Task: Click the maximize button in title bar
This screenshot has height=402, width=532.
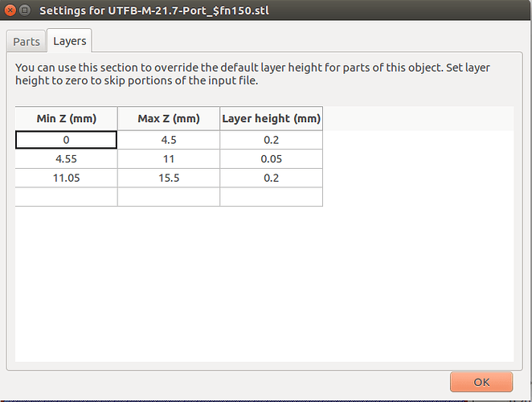Action: coord(26,10)
